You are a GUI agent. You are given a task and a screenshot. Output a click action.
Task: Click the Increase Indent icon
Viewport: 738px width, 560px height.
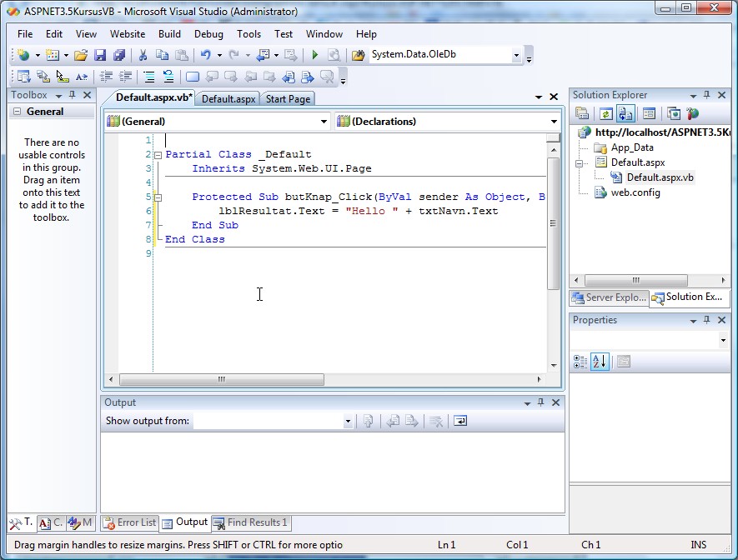[126, 77]
